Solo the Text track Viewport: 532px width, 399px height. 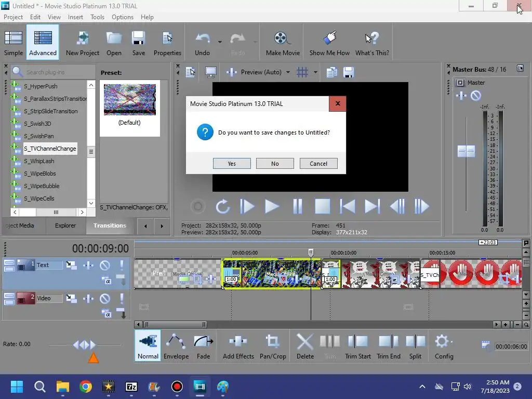click(122, 265)
